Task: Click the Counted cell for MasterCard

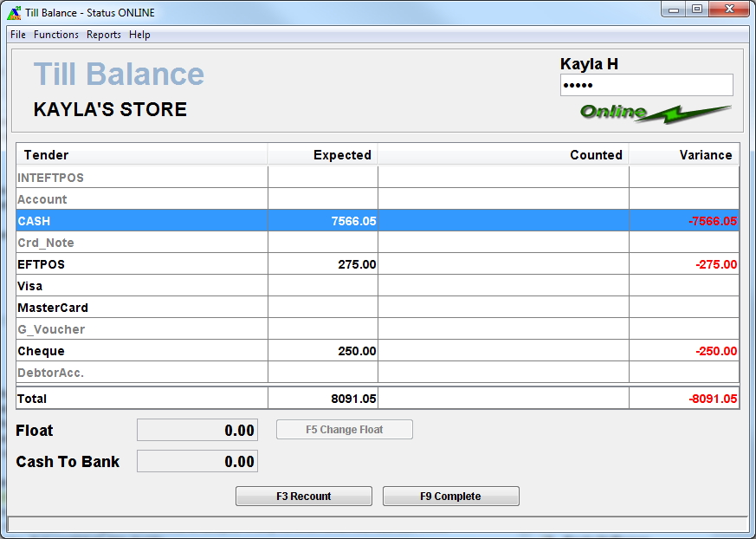Action: coord(502,308)
